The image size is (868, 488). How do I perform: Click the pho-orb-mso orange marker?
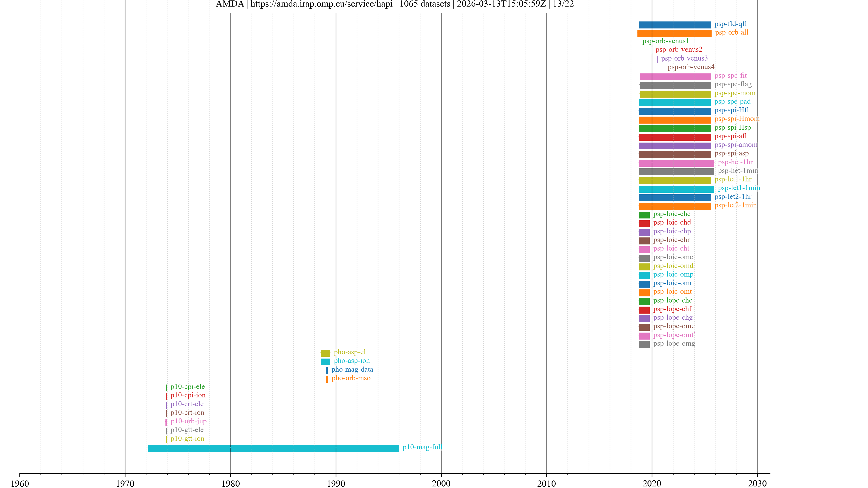click(x=327, y=379)
